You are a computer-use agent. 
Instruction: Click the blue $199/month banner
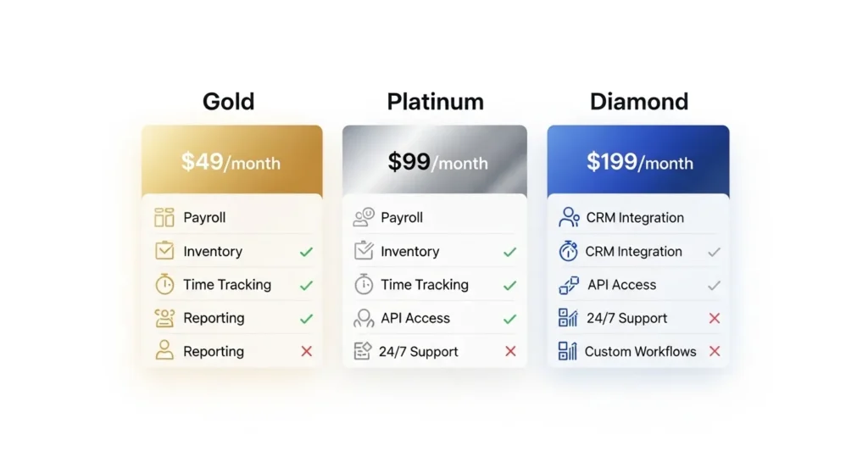638,161
